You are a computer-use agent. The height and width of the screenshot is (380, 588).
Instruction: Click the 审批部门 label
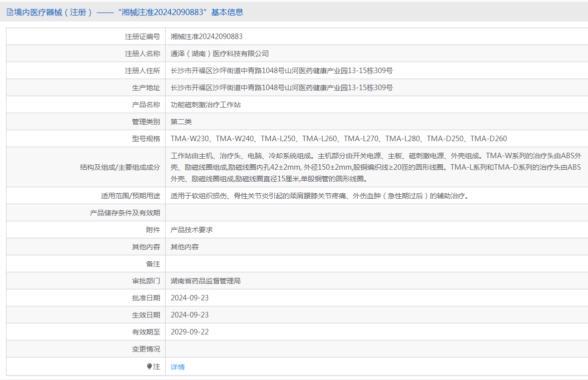(146, 281)
